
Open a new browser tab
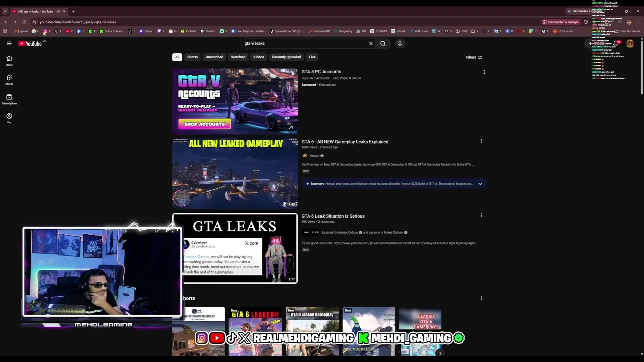73,11
